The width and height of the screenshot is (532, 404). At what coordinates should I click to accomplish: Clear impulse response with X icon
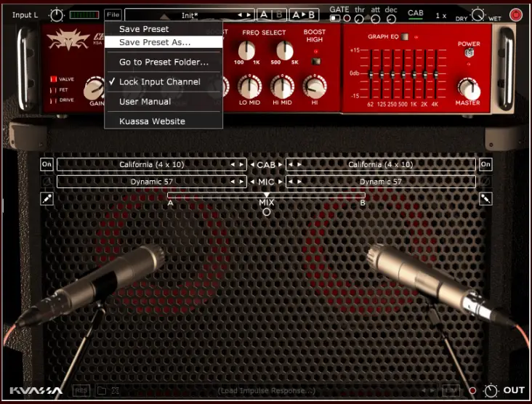(116, 391)
